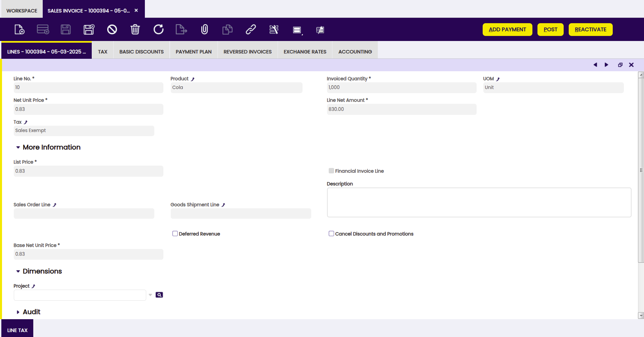The height and width of the screenshot is (337, 644).
Task: Click the Save and Close icon
Action: coord(89,30)
